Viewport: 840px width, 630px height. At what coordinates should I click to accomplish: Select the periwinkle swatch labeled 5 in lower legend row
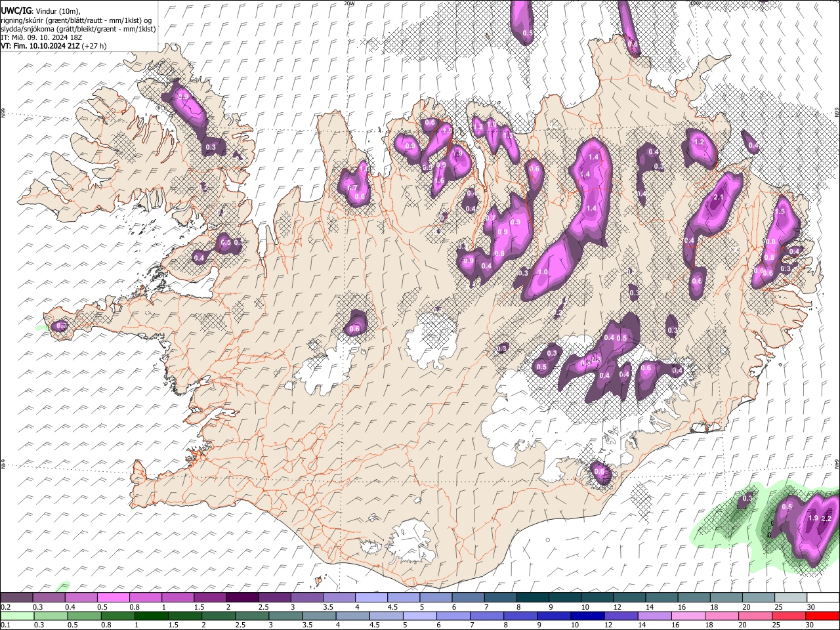click(419, 616)
